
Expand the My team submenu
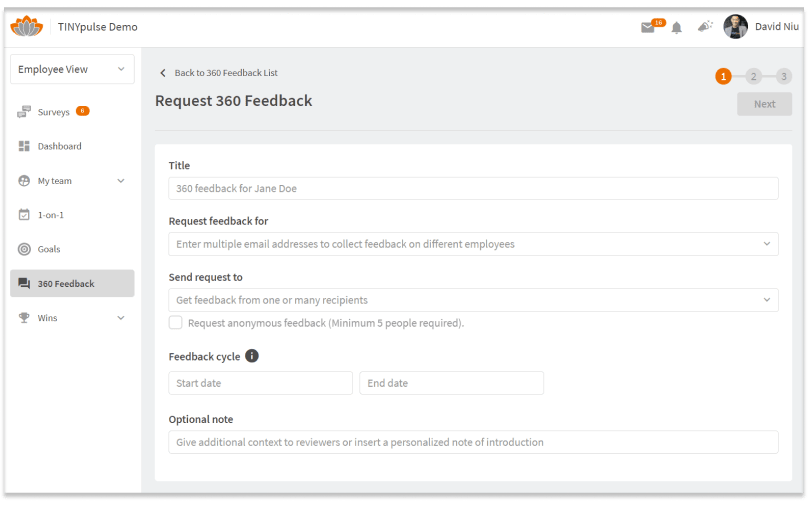pyautogui.click(x=121, y=181)
